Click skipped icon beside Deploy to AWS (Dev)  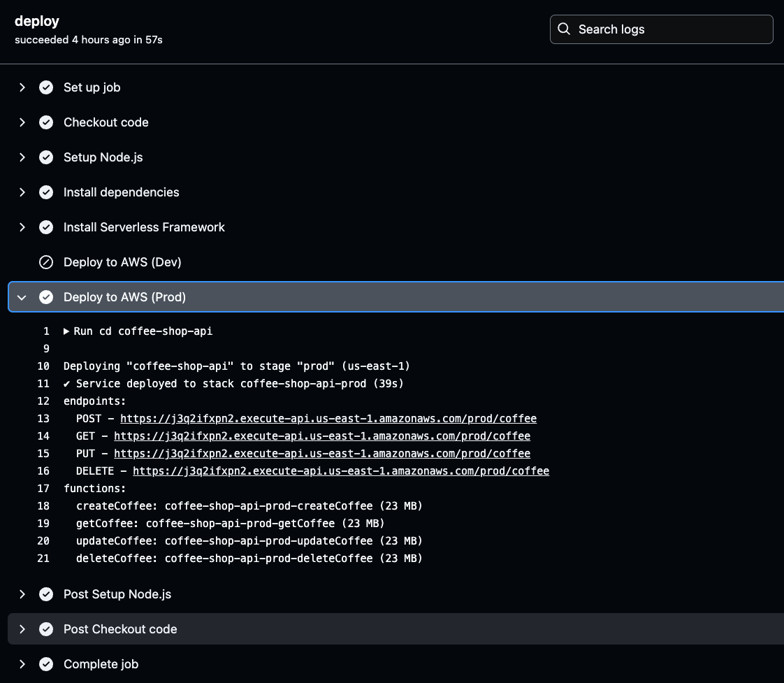46,262
